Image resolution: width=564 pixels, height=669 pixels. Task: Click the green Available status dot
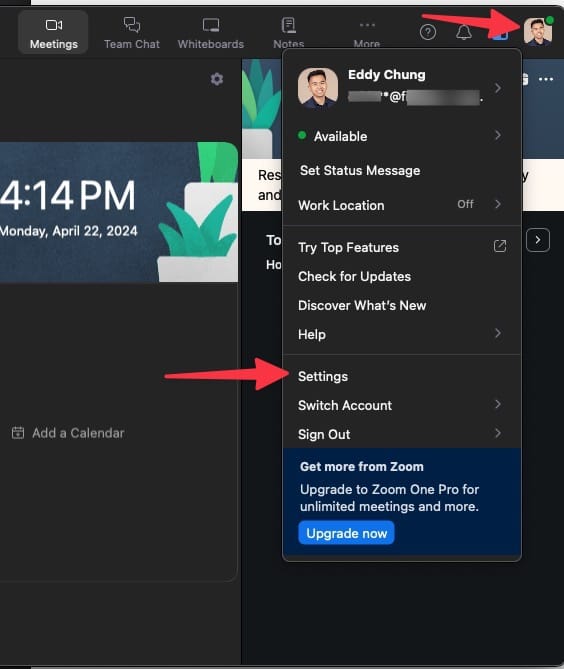tap(302, 135)
